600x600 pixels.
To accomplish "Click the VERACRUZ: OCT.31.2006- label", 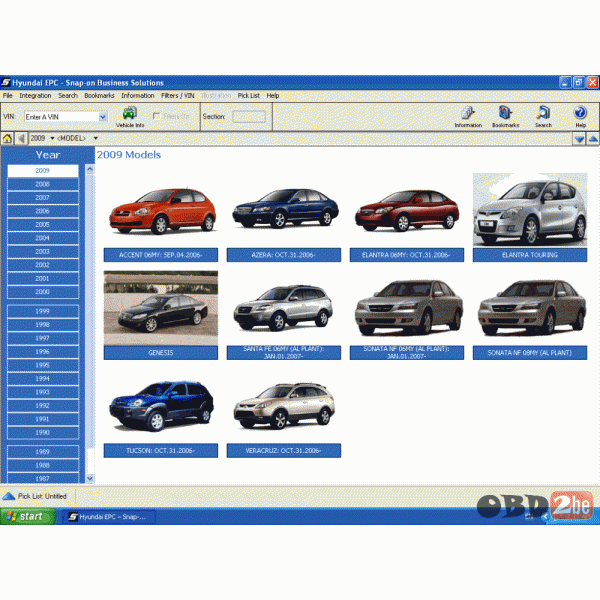I will point(284,451).
